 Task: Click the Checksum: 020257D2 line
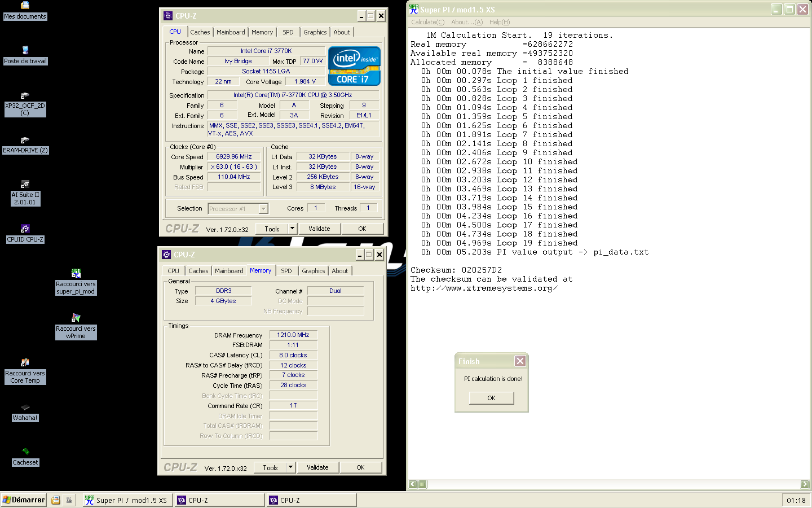point(456,270)
